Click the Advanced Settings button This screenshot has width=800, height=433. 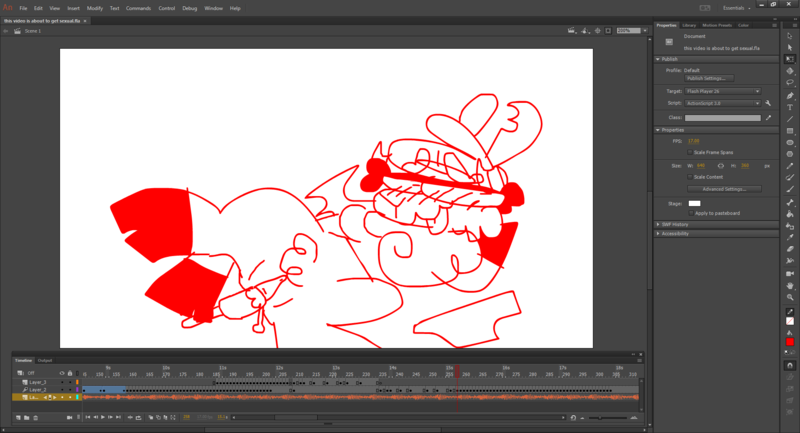[x=723, y=189]
